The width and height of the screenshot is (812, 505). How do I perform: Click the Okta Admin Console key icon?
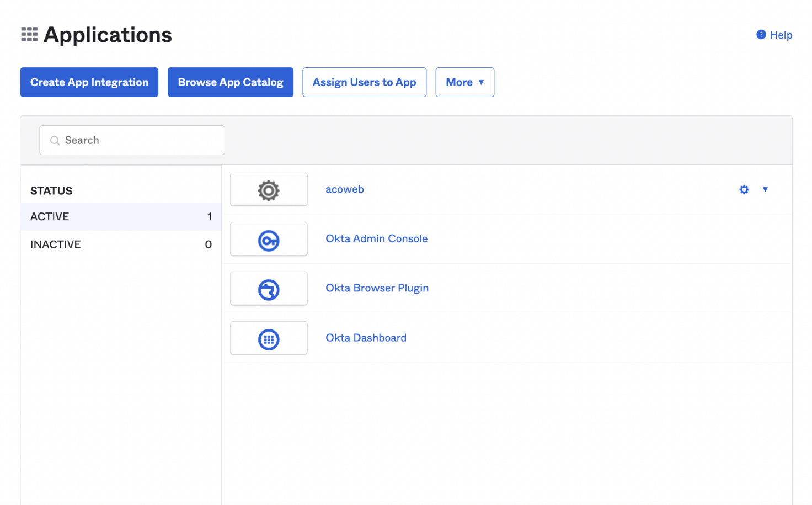coord(269,241)
